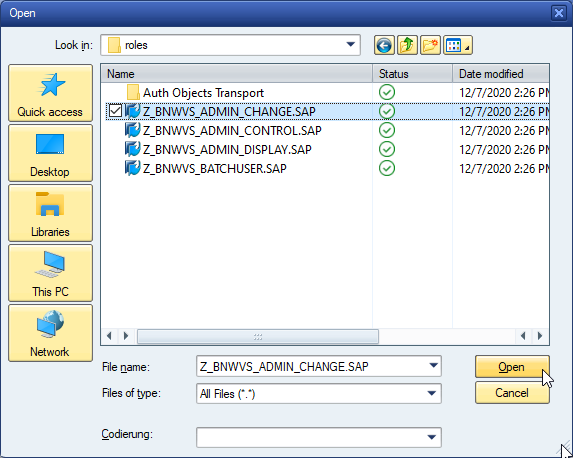Click the Cancel button
Screen dimensions: 573x458
[512, 393]
